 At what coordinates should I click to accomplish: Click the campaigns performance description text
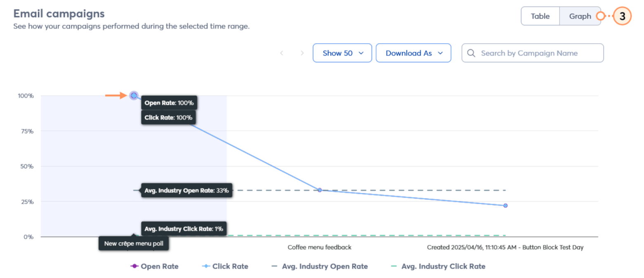pos(131,26)
